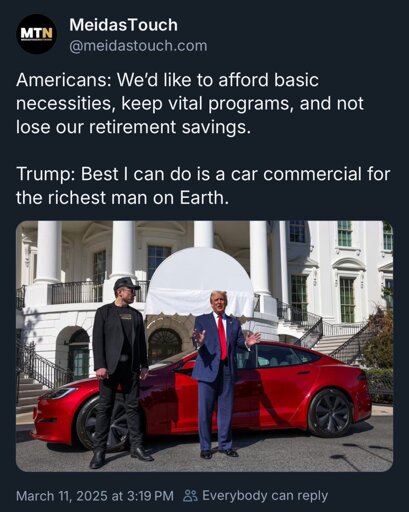
Task: Open the MTN profile avatar
Action: [36, 34]
